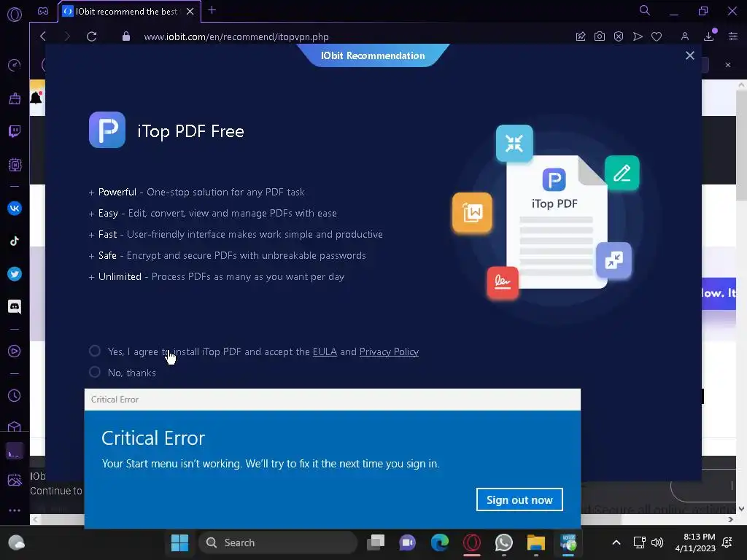Screen dimensions: 747x560
Task: Click the orange image convert feature icon
Action: pos(472,212)
